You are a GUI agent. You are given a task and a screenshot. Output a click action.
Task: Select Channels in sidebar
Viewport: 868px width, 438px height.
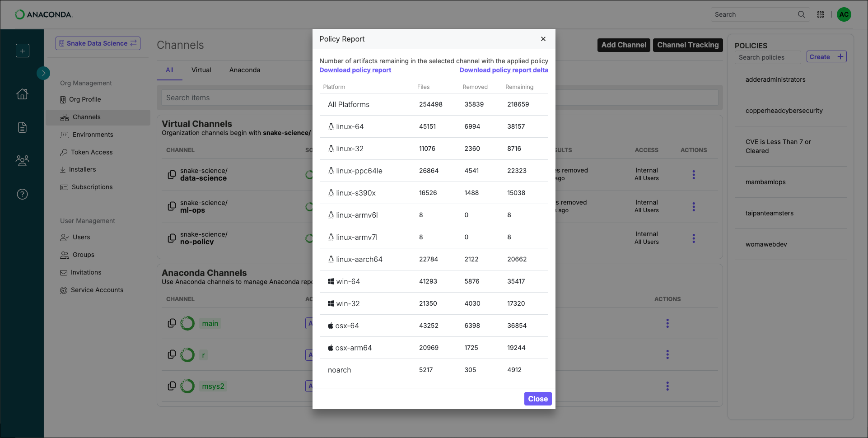click(x=98, y=117)
